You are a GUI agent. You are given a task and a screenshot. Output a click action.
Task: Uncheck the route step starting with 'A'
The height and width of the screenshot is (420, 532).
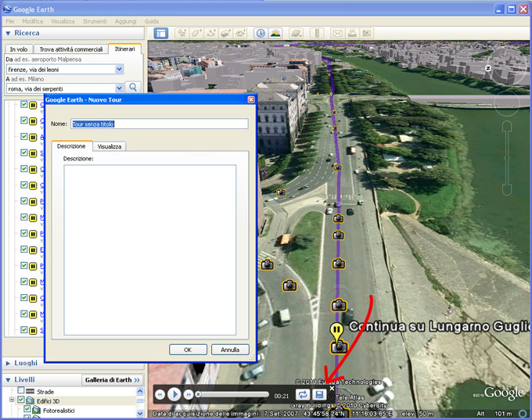click(23, 136)
